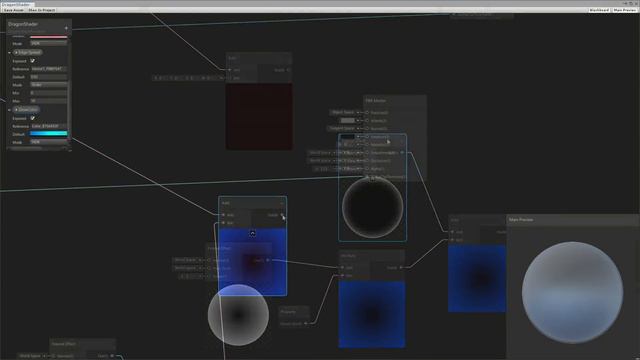Click the white Fresnel sphere preview

click(x=238, y=315)
